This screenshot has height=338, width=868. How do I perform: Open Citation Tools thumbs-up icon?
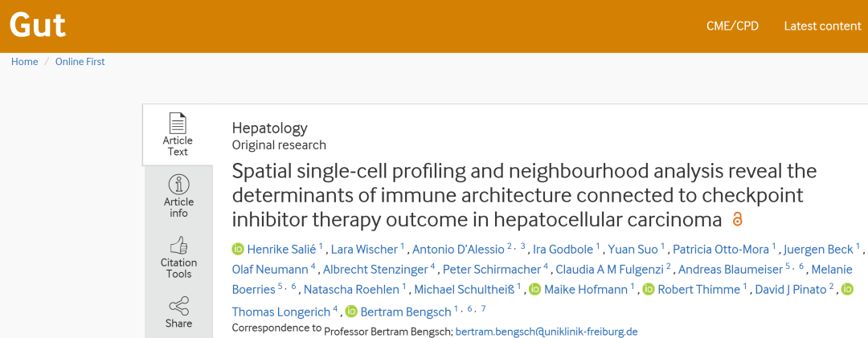point(178,246)
